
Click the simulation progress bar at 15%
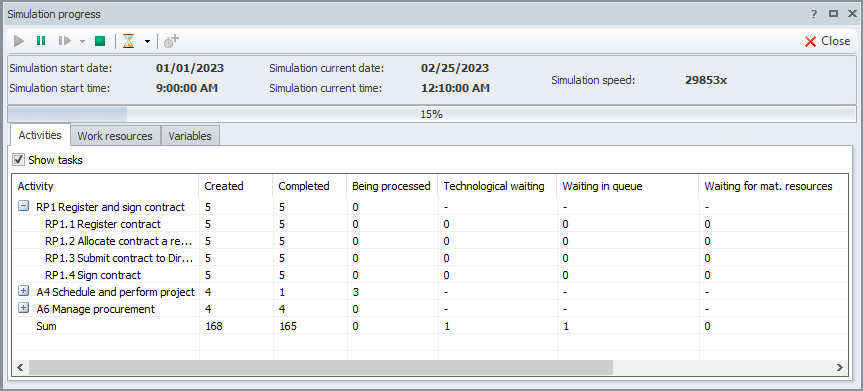click(x=432, y=115)
